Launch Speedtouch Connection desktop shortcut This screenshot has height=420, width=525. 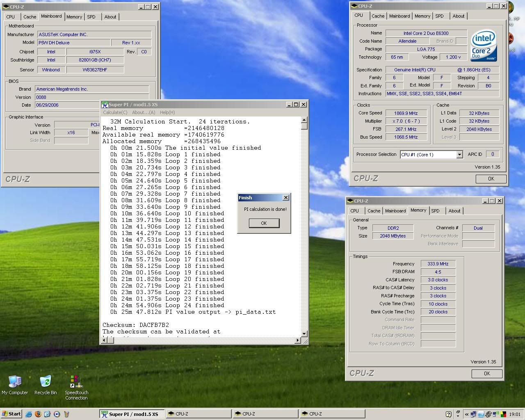(76, 388)
